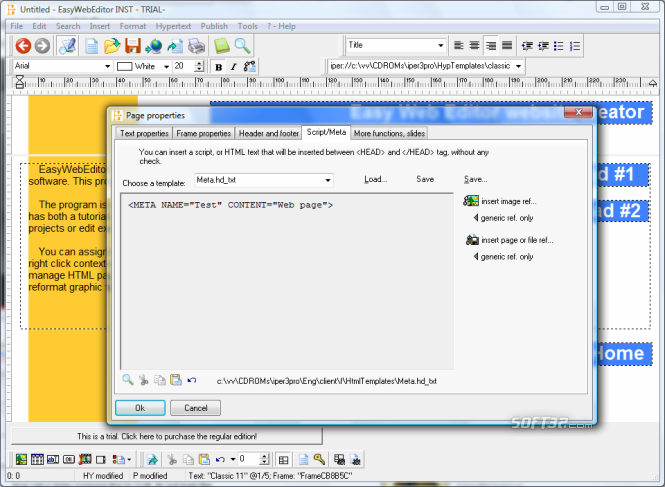
Task: Apply italic formatting with the I icon
Action: 234,67
